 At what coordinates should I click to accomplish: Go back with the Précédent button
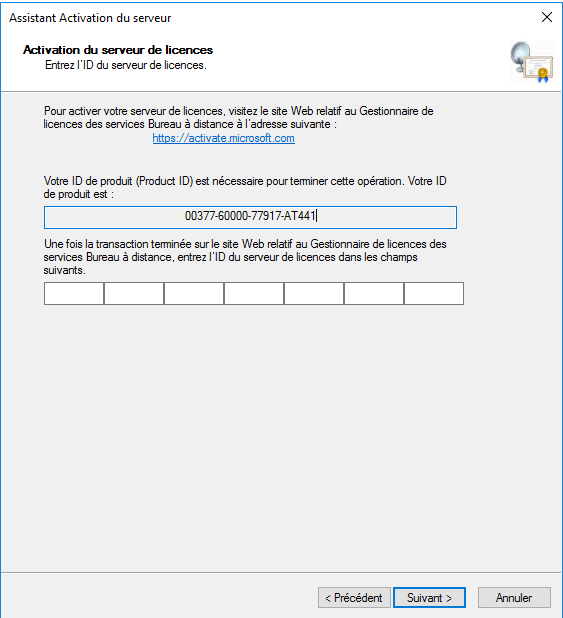coord(354,598)
